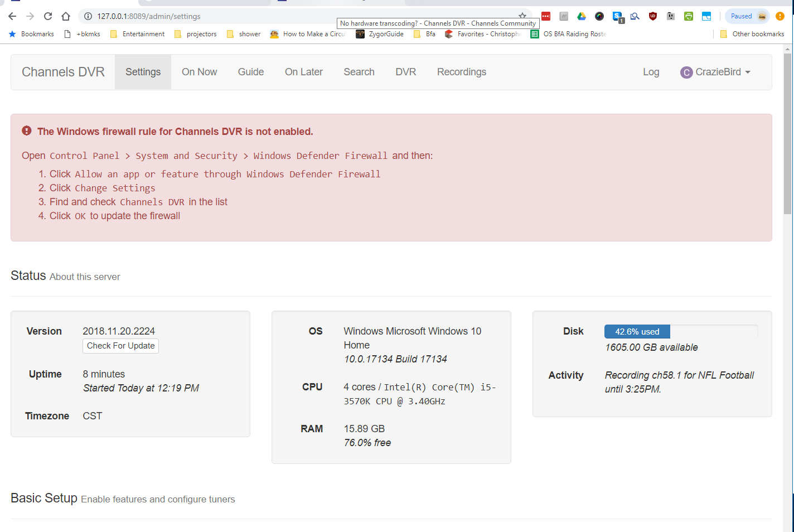Go back using the browser back arrow
The height and width of the screenshot is (532, 794).
[x=12, y=16]
